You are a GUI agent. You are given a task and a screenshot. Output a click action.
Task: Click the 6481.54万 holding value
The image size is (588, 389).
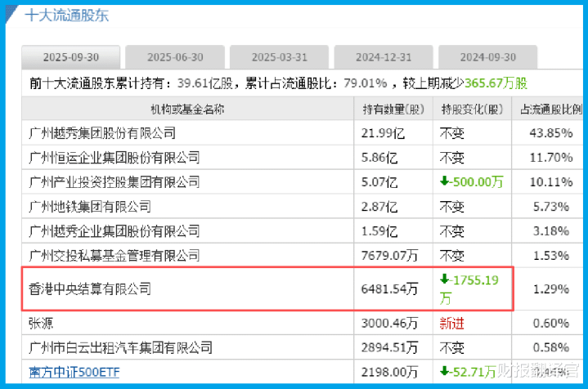point(389,289)
